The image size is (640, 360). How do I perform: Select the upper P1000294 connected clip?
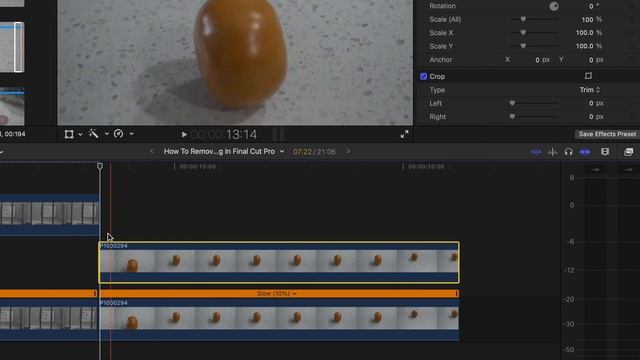(x=279, y=262)
